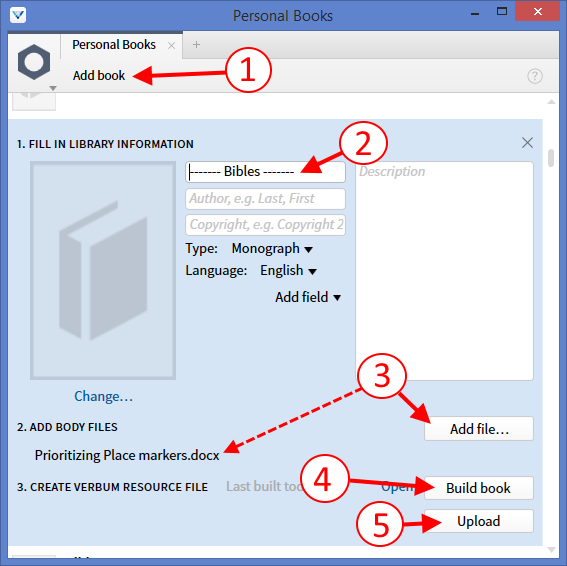Screen dimensions: 567x566
Task: Click the Upload button
Action: click(x=479, y=521)
